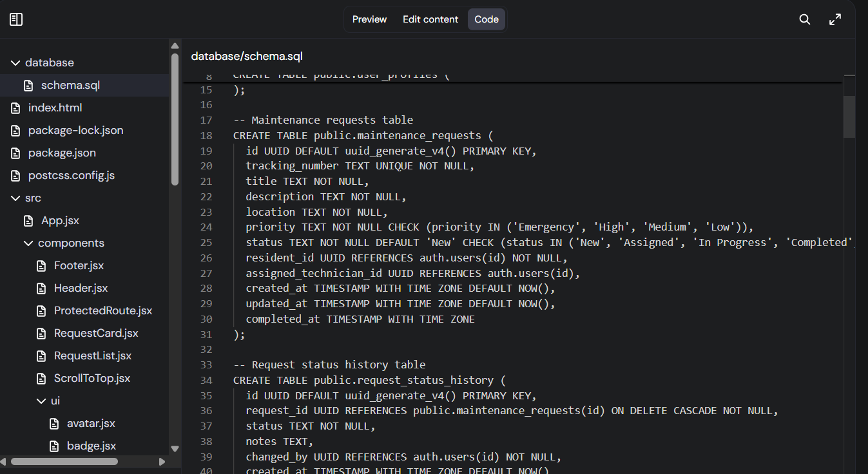The image size is (868, 474).
Task: Click file icon beside RequestCard.jsx
Action: (41, 333)
